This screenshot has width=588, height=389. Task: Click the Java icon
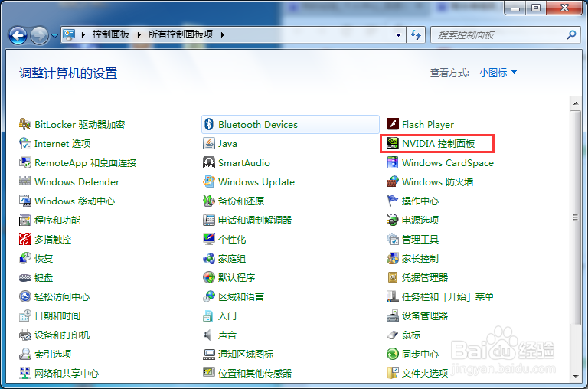[209, 143]
